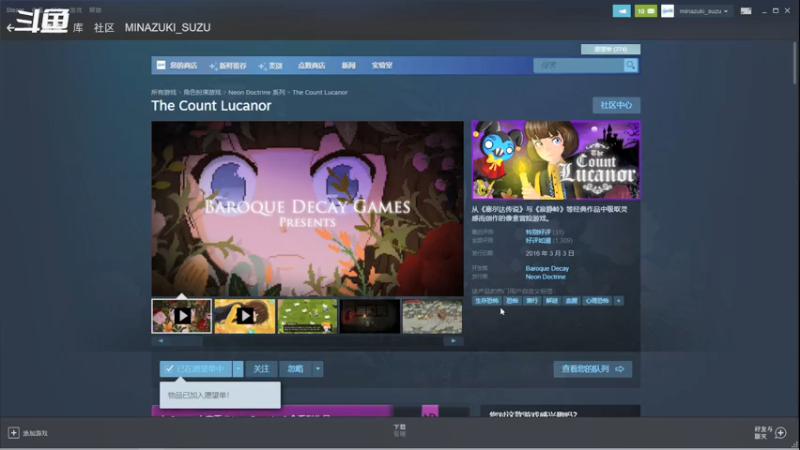Open the 社区 community tab

104,28
